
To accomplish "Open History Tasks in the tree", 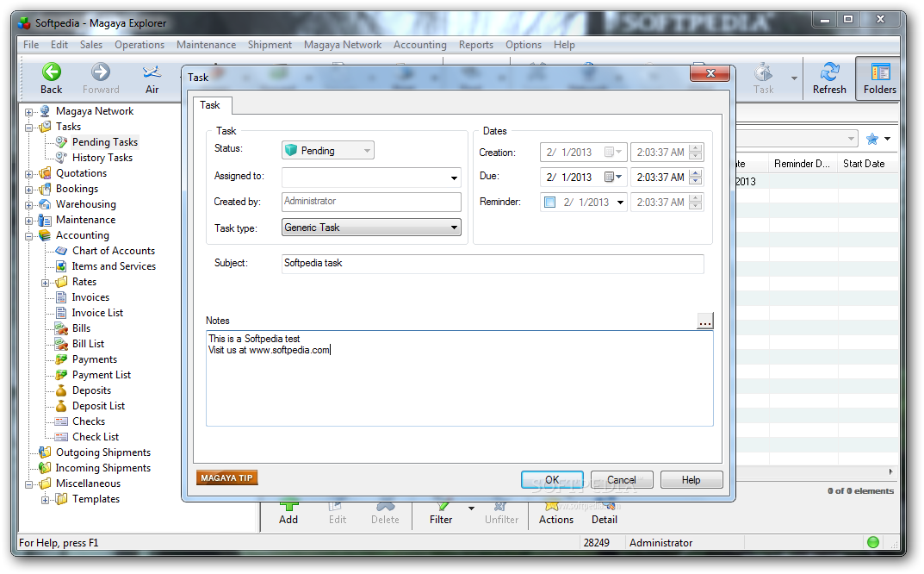I will click(x=102, y=158).
